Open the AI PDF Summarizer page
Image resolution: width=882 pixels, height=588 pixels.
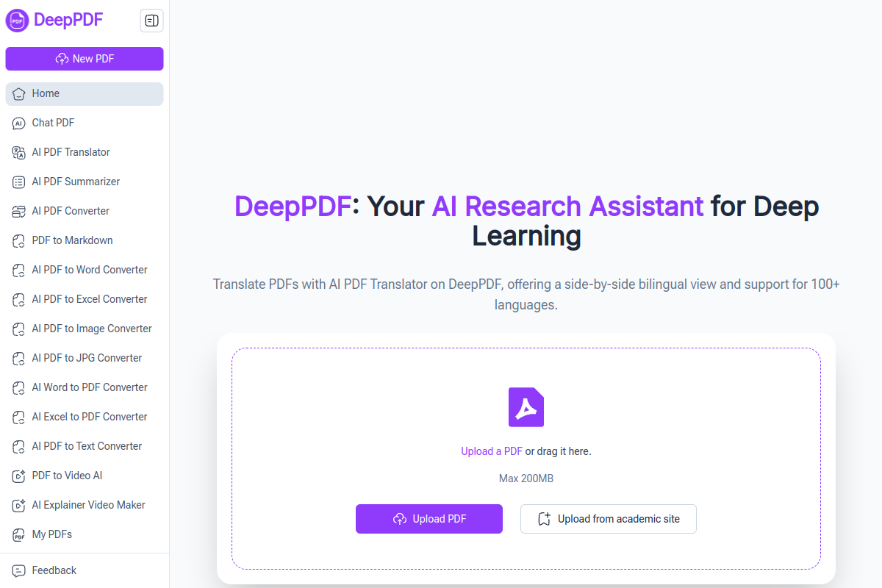[85, 182]
